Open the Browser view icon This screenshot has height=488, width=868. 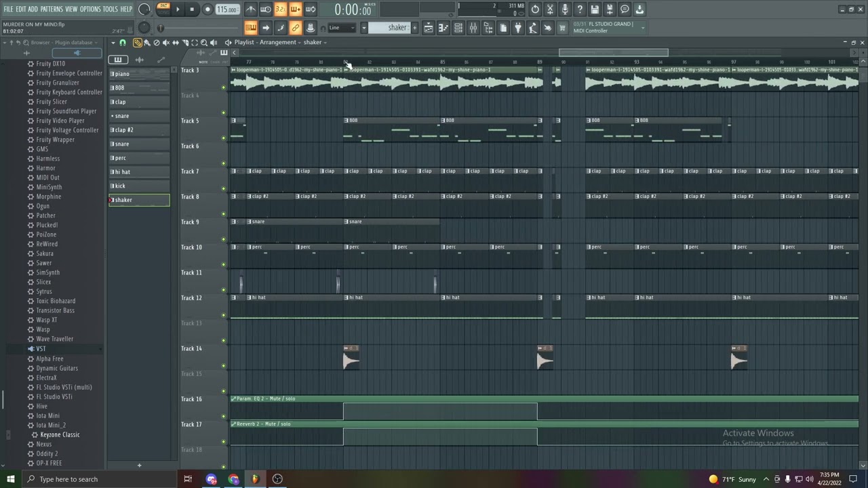coord(488,28)
